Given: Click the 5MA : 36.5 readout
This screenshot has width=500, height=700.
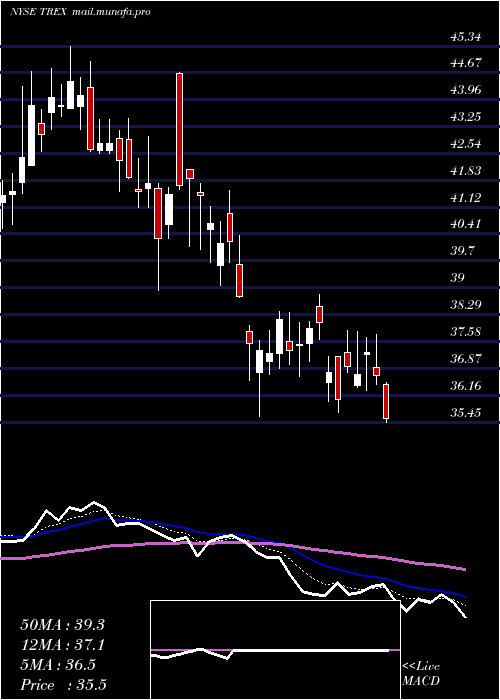Looking at the screenshot, I should point(58,665).
